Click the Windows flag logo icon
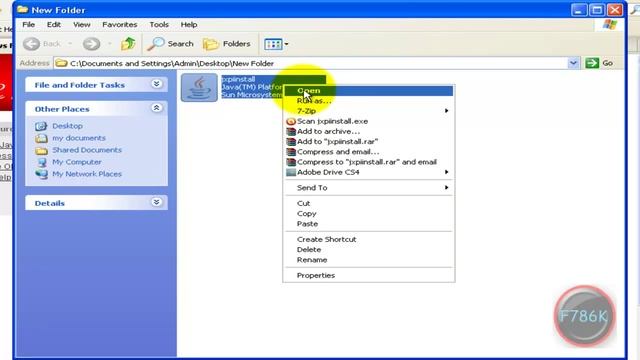Image resolution: width=640 pixels, height=360 pixels. 609,24
